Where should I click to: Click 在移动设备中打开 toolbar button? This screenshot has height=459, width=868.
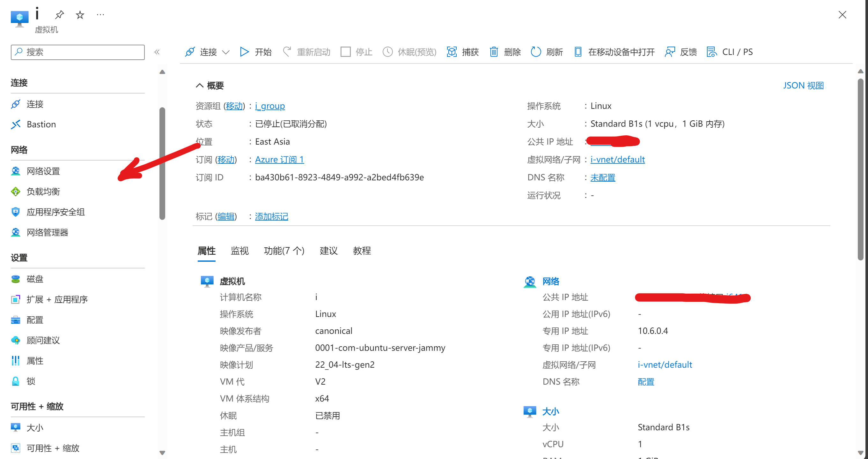(x=614, y=52)
